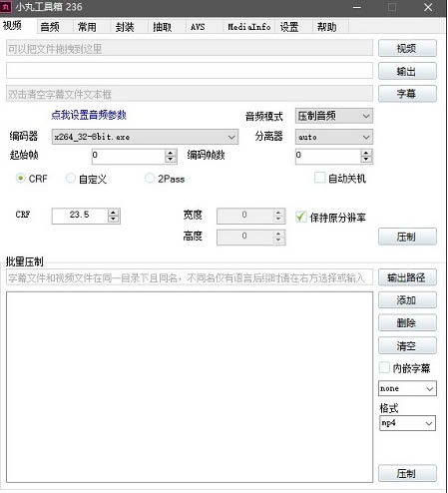Viewport: 448px width, 493px height.
Task: Increase the 编码帧数 value with up arrow
Action: (x=366, y=153)
